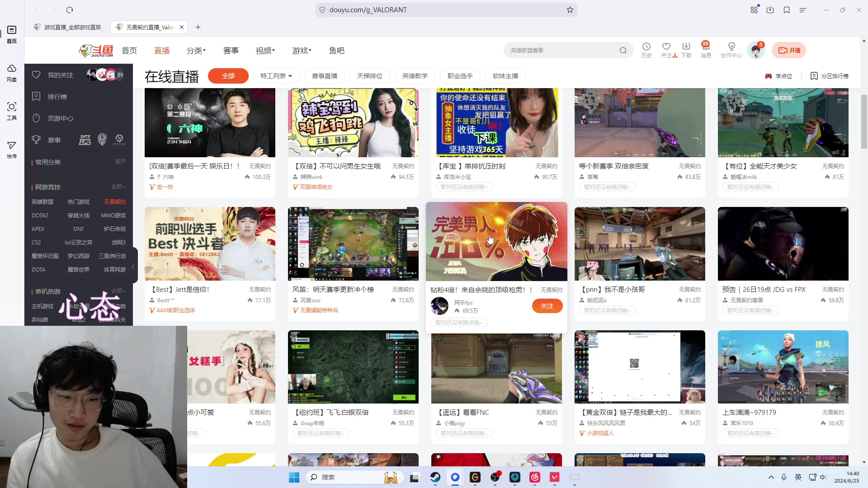This screenshot has height=488, width=868.
Task: Open followed channels heart icon
Action: click(666, 47)
